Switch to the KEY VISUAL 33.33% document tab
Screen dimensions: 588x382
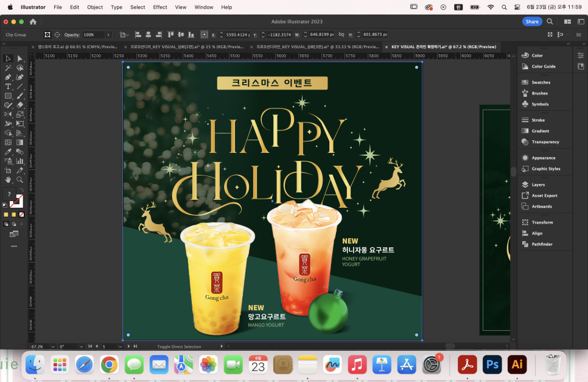(x=318, y=47)
